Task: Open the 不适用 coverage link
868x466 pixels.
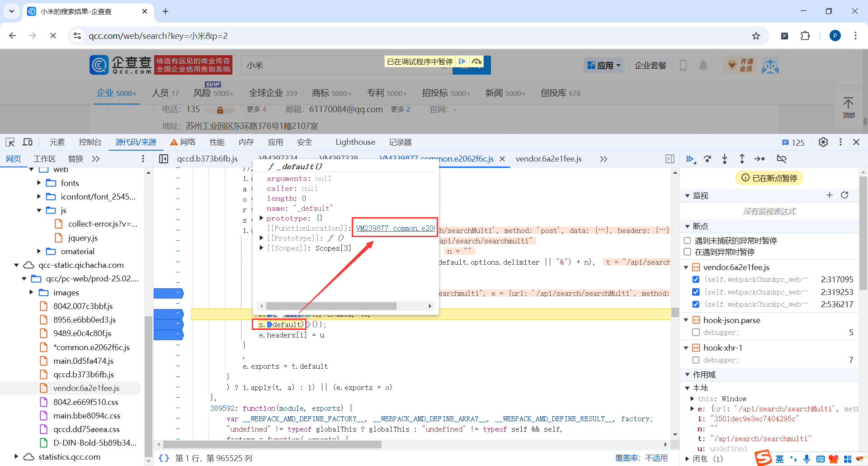Action: click(656, 458)
